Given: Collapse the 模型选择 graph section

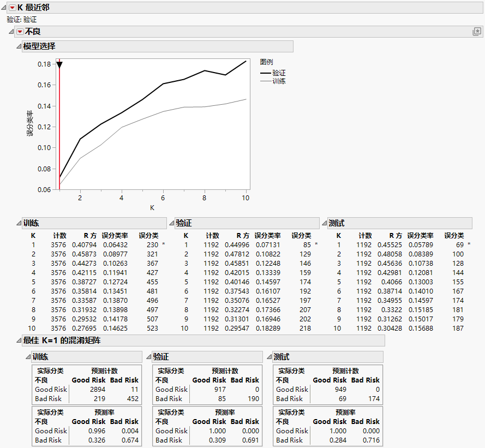Looking at the screenshot, I should 18,46.
